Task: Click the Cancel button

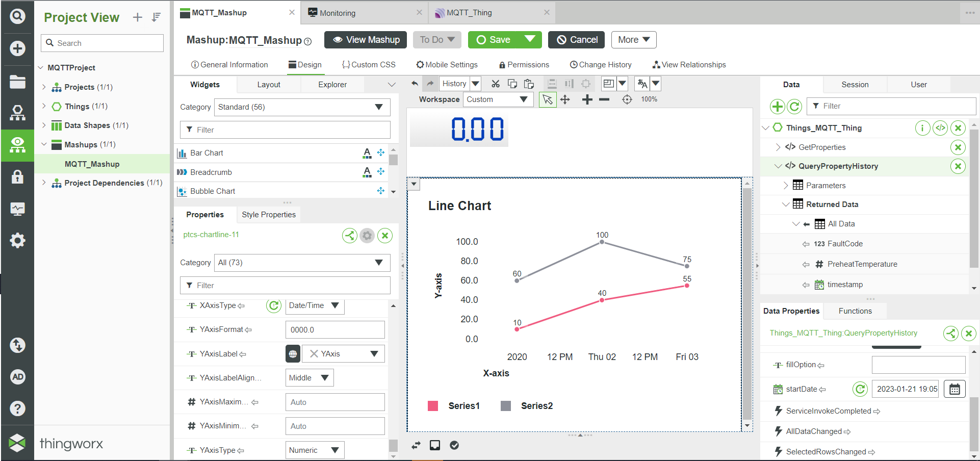Action: [x=576, y=39]
